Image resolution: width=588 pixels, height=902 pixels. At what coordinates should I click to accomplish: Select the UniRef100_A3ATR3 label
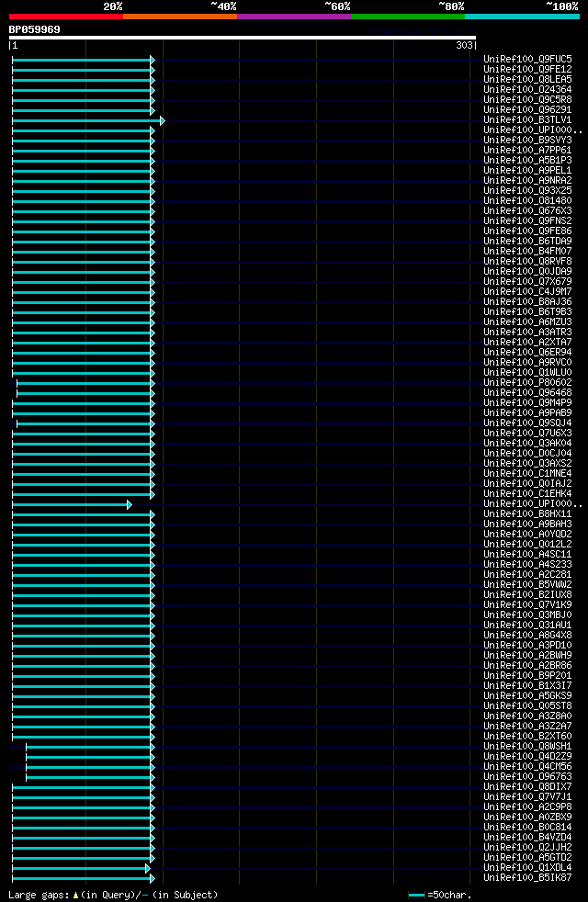527,333
